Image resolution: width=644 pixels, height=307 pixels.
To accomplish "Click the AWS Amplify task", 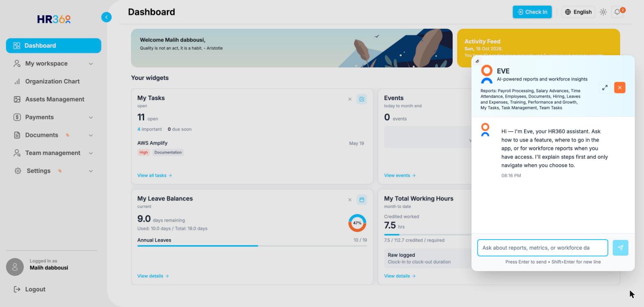I will (152, 143).
